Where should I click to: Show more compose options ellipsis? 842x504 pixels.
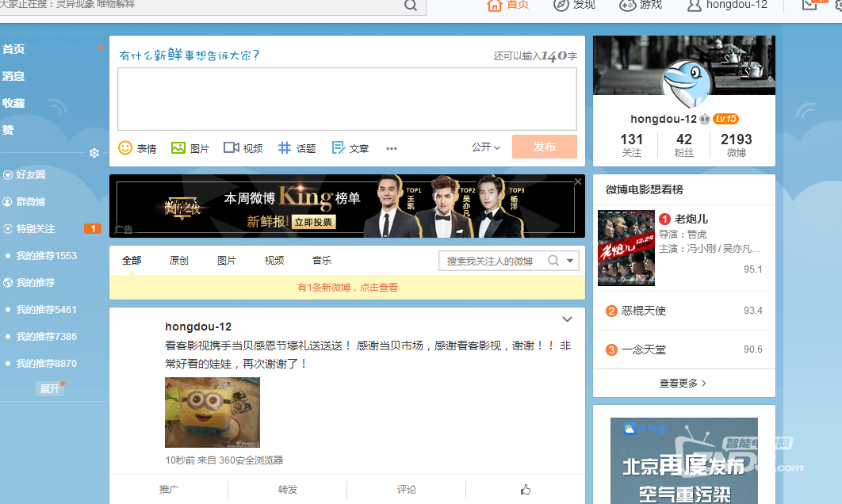point(392,149)
